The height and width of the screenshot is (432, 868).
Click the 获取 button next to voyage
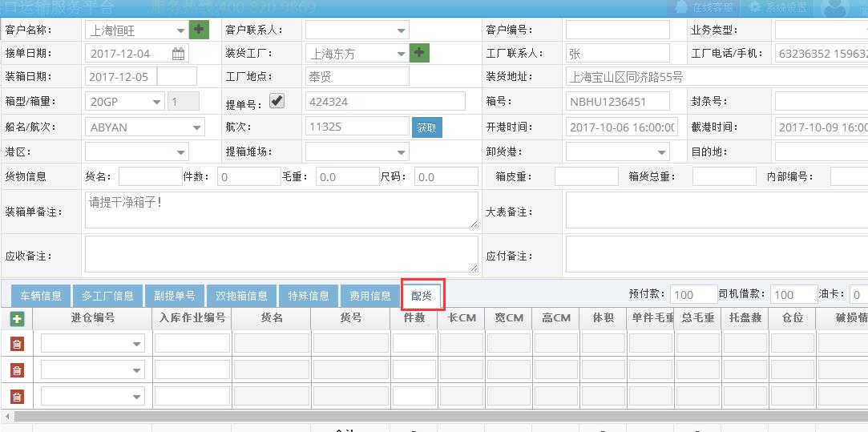click(427, 127)
